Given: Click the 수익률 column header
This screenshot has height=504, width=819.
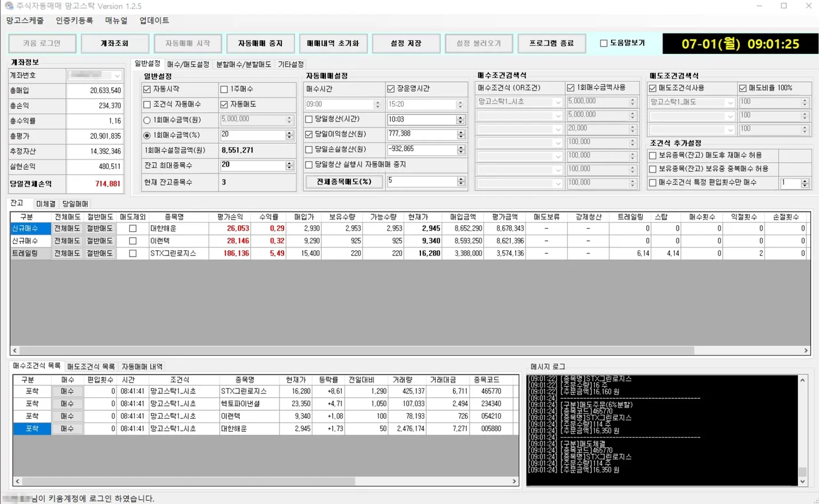Looking at the screenshot, I should tap(269, 217).
